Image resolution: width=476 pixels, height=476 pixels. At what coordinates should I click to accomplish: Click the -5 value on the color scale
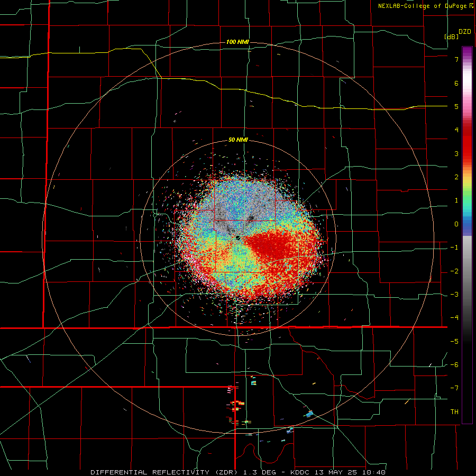coord(454,342)
